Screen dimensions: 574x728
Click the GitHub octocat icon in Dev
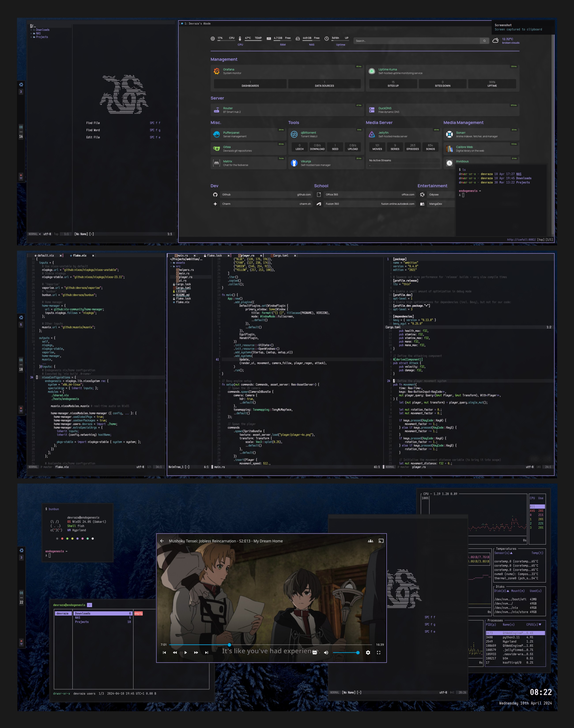pyautogui.click(x=215, y=195)
